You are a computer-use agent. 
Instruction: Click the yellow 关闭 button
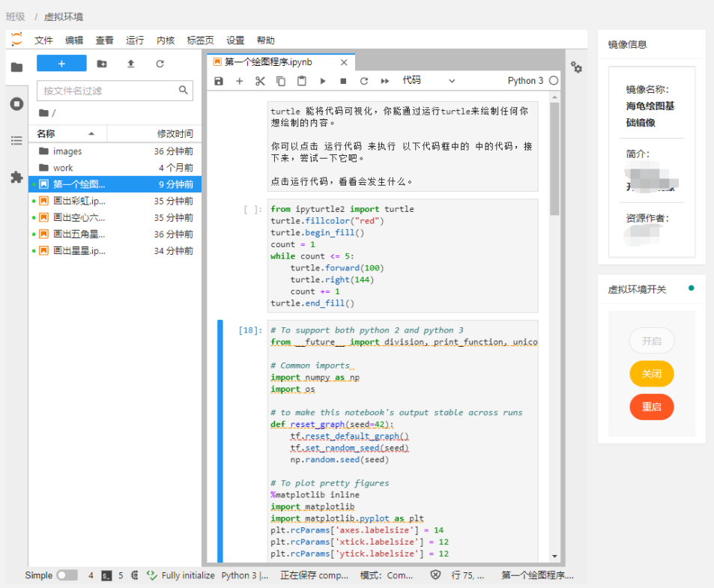(651, 374)
